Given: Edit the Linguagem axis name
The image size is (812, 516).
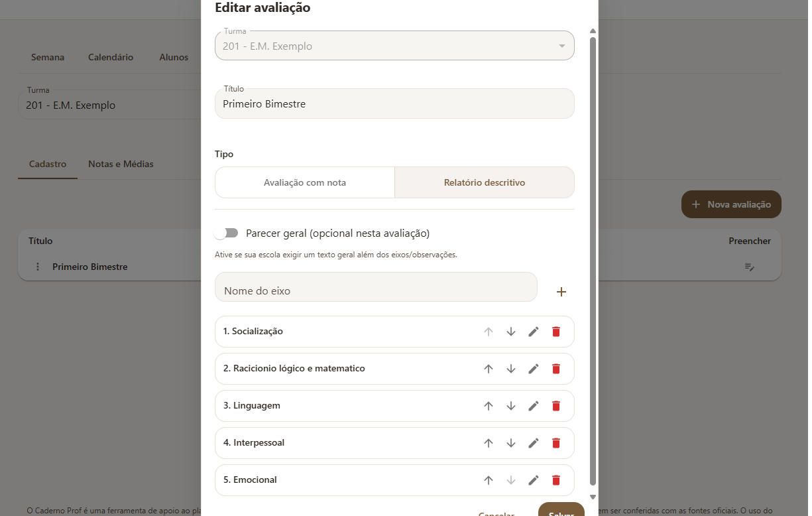Looking at the screenshot, I should tap(534, 406).
